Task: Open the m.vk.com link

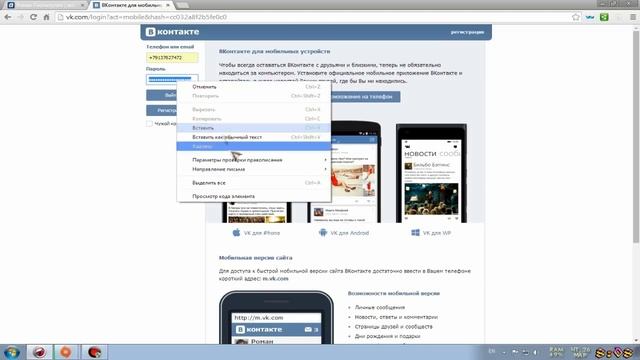Action: (275, 278)
